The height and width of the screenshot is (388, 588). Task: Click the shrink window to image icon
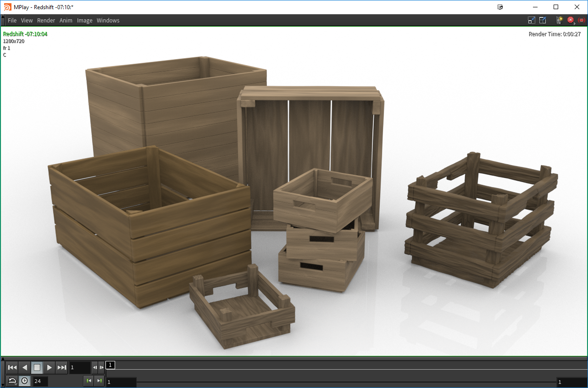point(532,20)
